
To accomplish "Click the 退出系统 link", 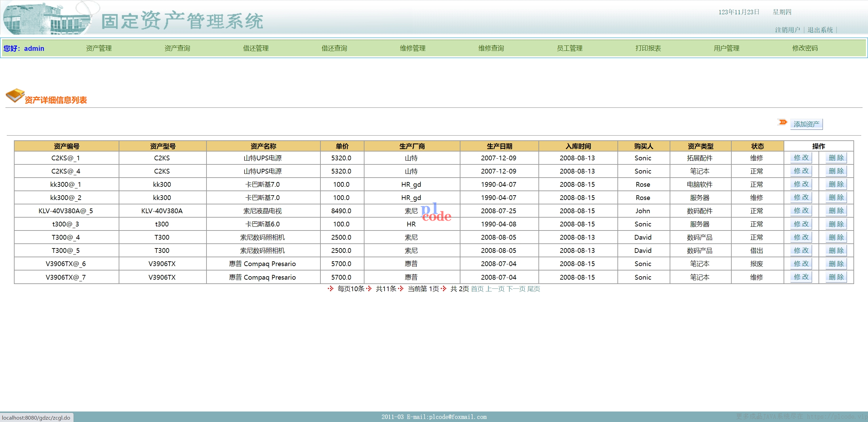I will pyautogui.click(x=820, y=30).
